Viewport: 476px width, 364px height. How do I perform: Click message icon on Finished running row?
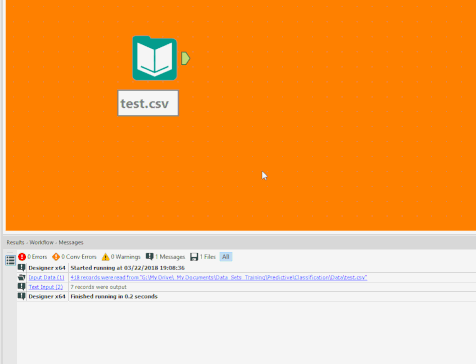(22, 296)
